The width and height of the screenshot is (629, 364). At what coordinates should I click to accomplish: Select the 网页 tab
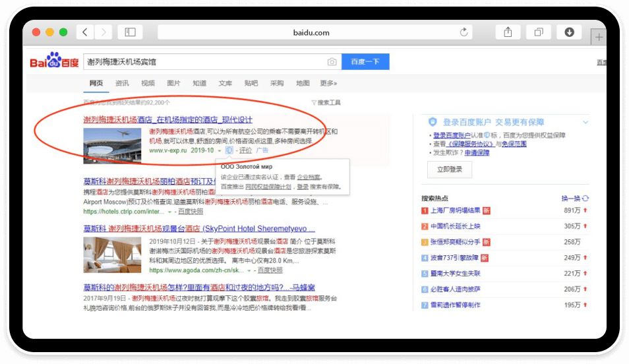[96, 83]
